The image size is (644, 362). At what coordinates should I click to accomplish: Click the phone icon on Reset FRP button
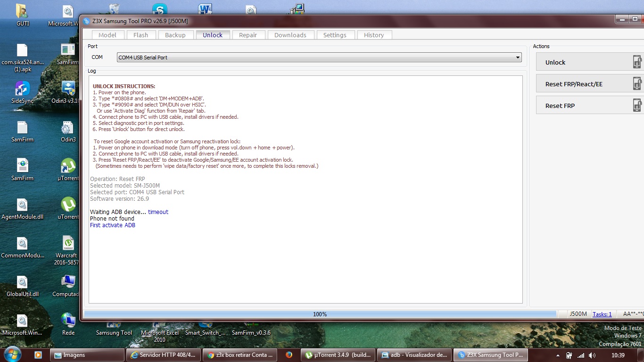click(637, 106)
